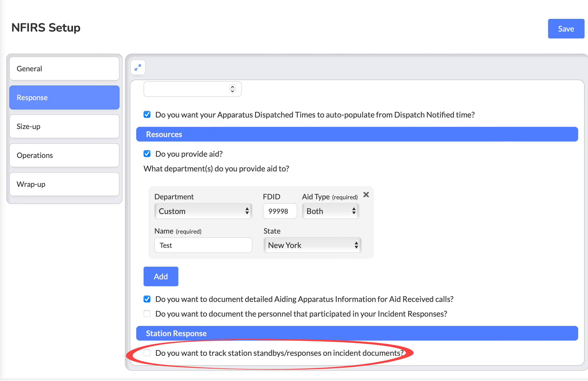
Task: Click the Station Response section header
Action: (x=357, y=333)
